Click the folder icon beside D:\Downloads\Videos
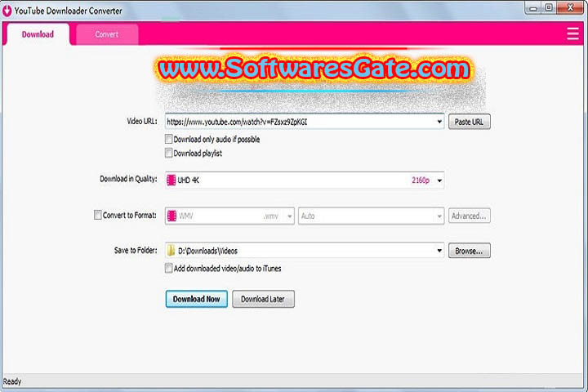This screenshot has width=588, height=392. click(171, 251)
